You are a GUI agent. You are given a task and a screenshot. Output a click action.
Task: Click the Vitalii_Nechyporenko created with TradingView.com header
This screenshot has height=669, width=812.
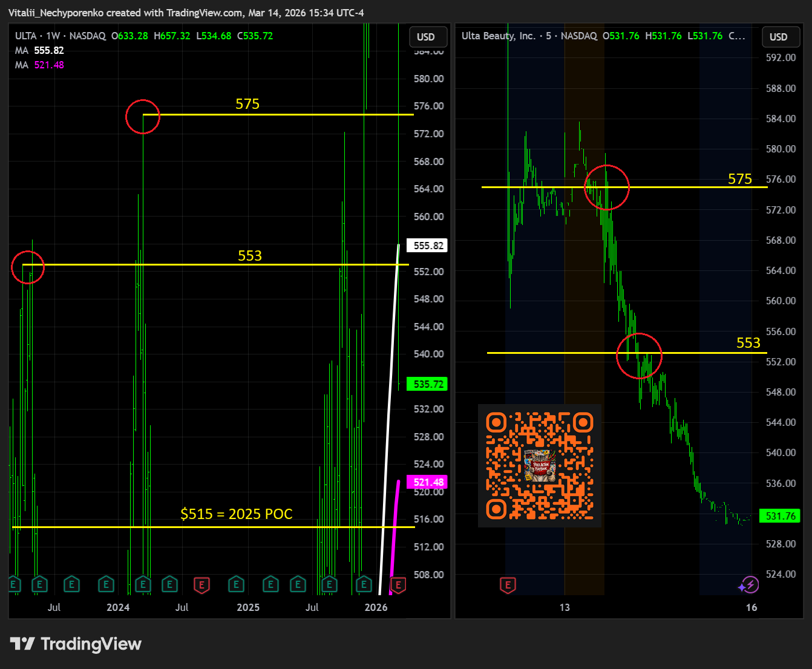(x=186, y=13)
